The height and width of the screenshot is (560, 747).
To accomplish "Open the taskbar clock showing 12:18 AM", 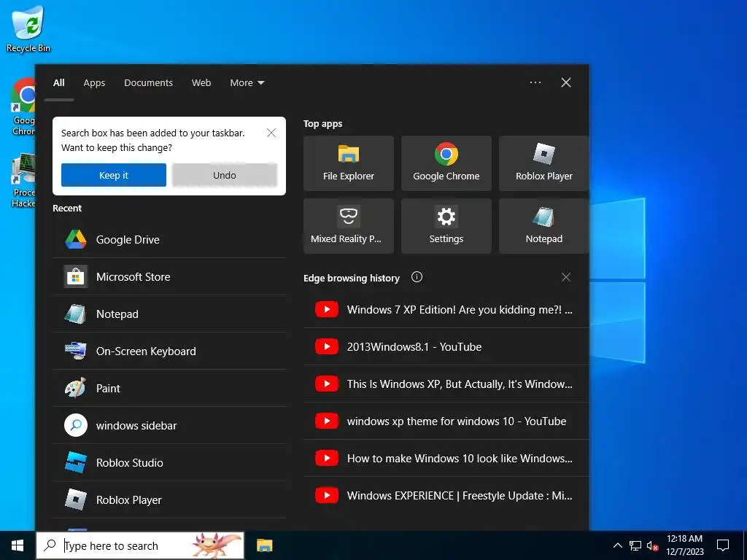I will point(684,545).
